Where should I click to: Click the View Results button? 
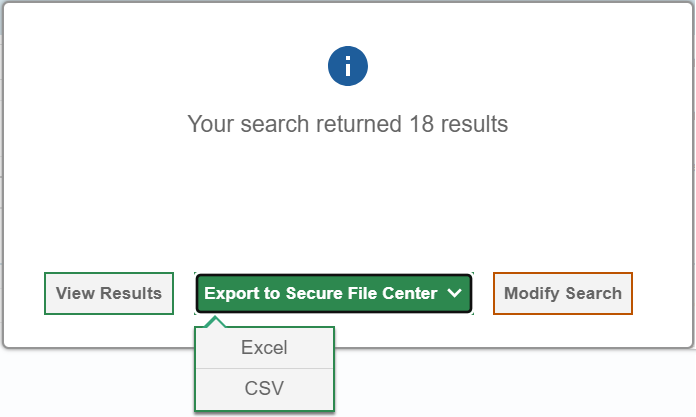(109, 293)
